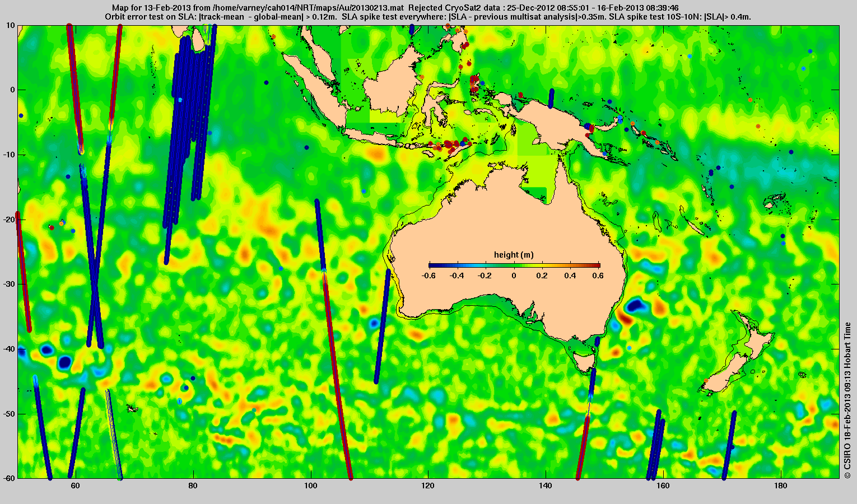Viewport: 857px width, 504px height.
Task: Click the x-axis longitude label 80
Action: [x=193, y=486]
